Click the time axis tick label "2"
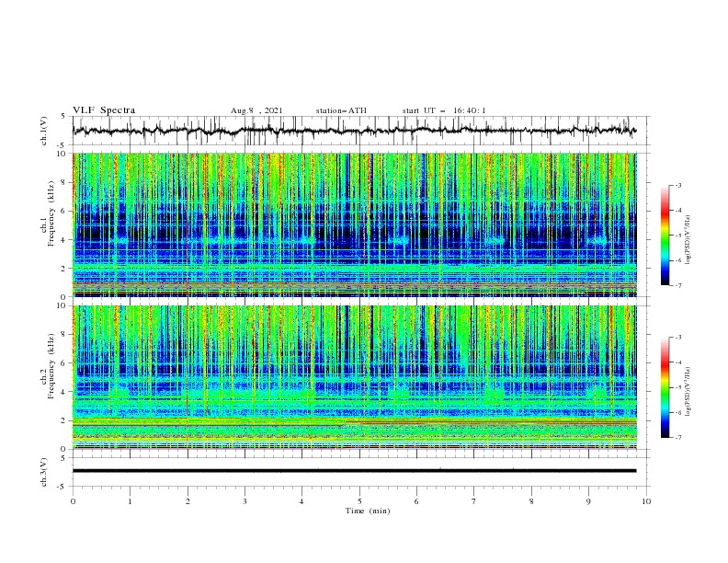The image size is (728, 563). (x=188, y=501)
